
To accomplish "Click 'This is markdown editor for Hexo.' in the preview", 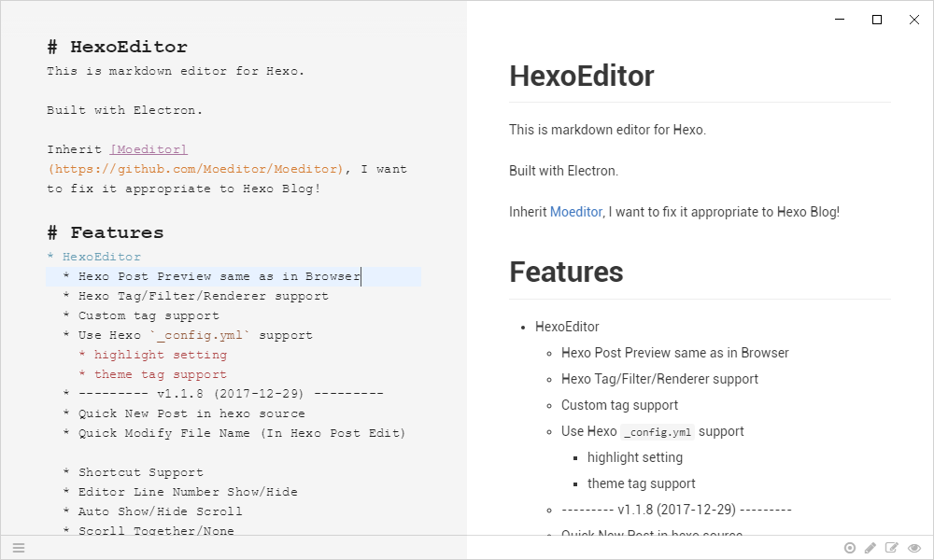I will click(x=608, y=130).
